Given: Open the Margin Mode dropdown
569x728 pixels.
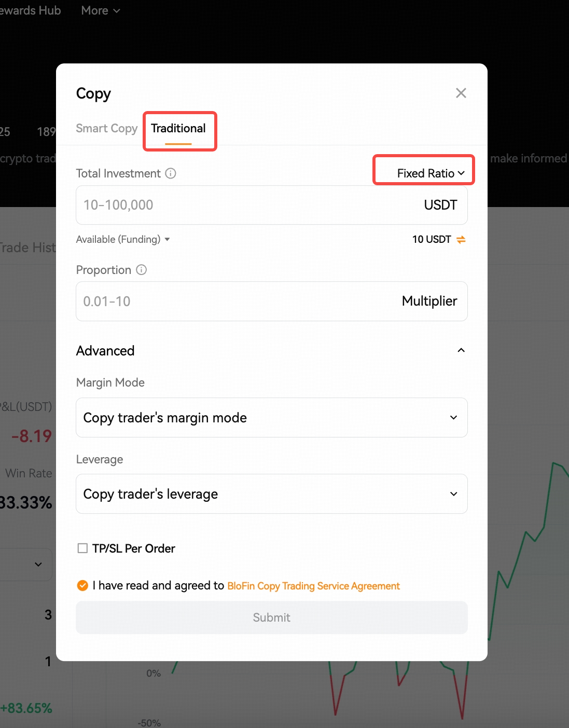Looking at the screenshot, I should pos(272,418).
